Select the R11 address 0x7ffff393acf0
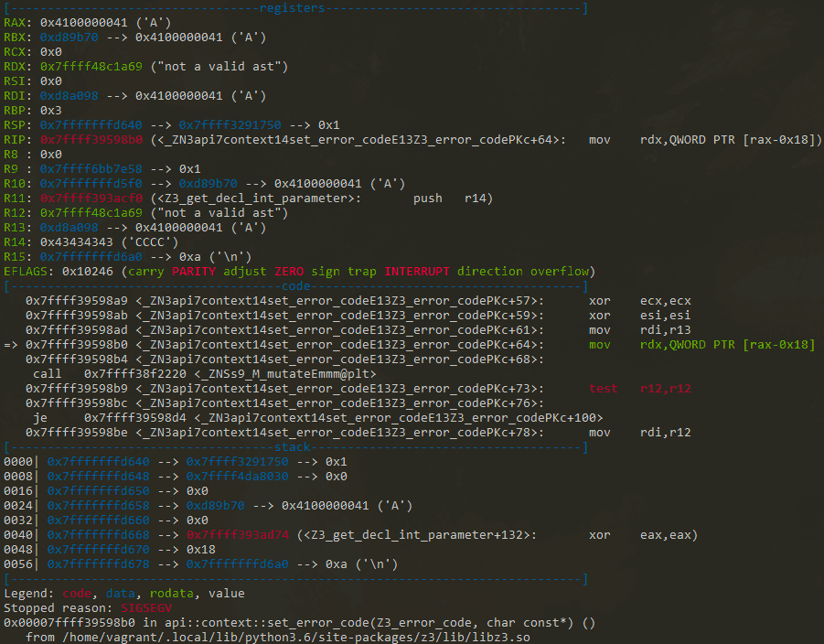This screenshot has height=644, width=824. [x=91, y=199]
